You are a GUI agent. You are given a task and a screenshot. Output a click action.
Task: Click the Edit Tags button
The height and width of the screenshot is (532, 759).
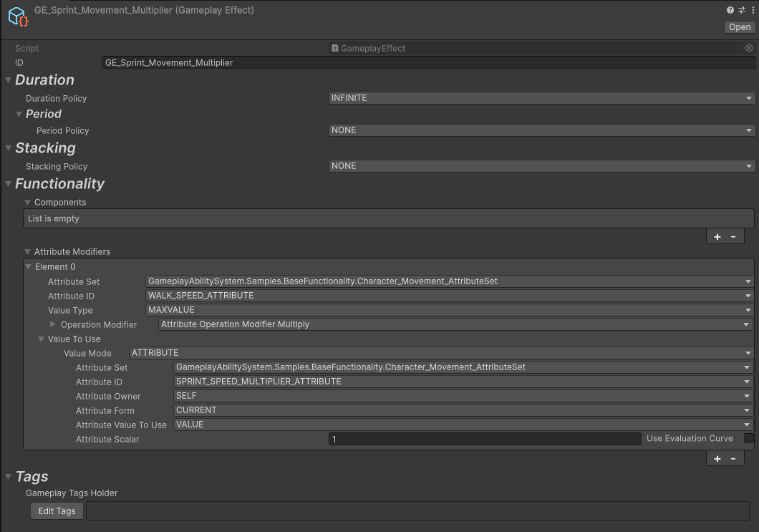[x=57, y=511]
